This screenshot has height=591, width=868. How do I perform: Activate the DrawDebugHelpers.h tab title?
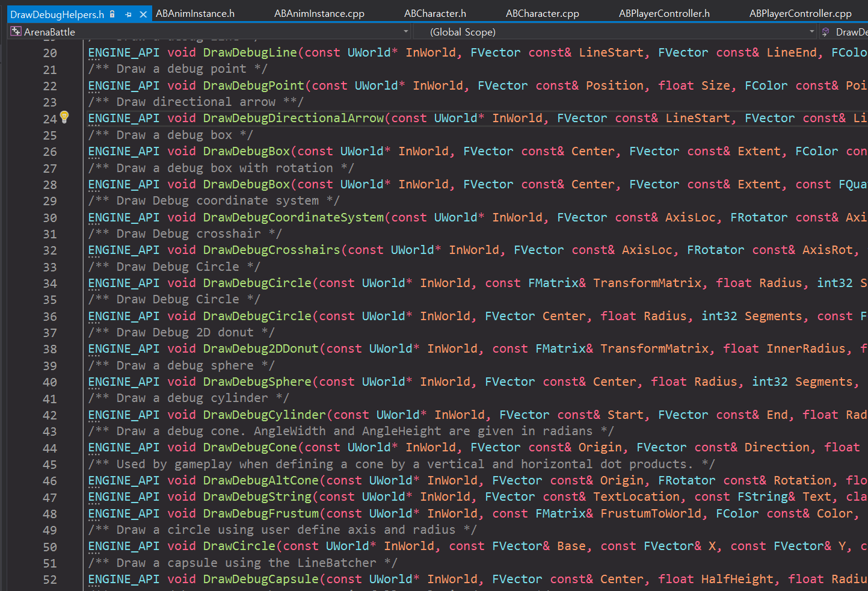click(x=57, y=14)
